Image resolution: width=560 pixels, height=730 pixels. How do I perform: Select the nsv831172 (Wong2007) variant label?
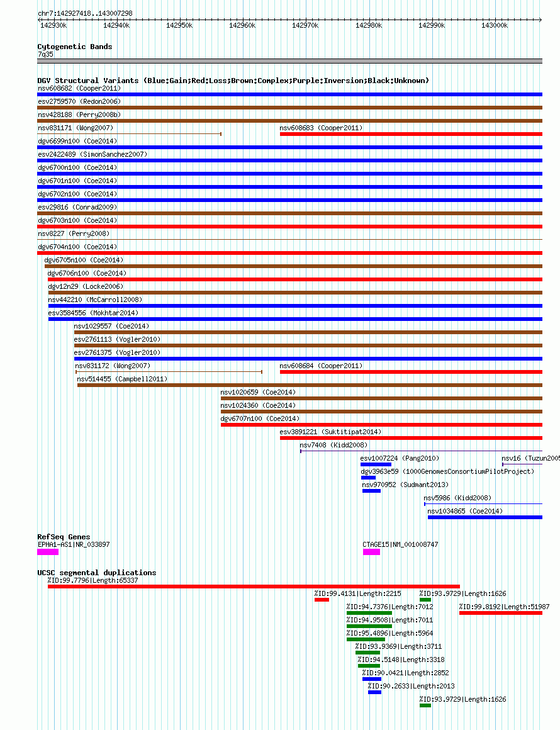113,366
